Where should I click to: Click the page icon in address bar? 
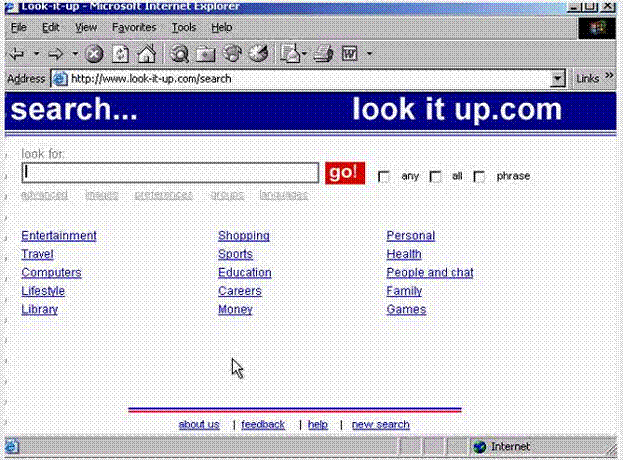click(60, 79)
